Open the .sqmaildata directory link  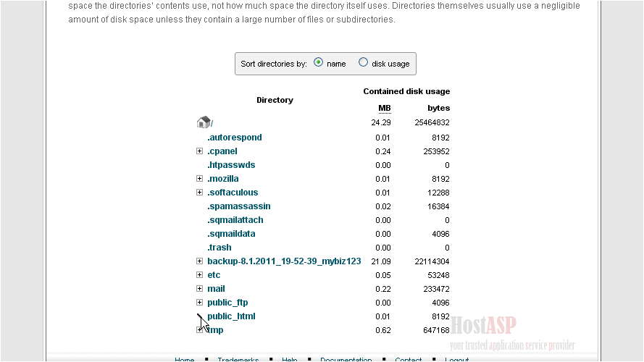pos(231,234)
